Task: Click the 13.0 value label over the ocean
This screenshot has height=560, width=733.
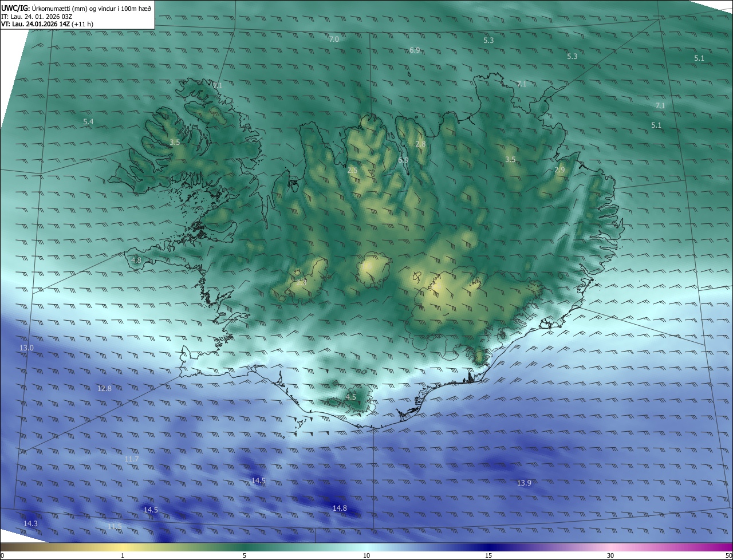Action: pyautogui.click(x=26, y=348)
